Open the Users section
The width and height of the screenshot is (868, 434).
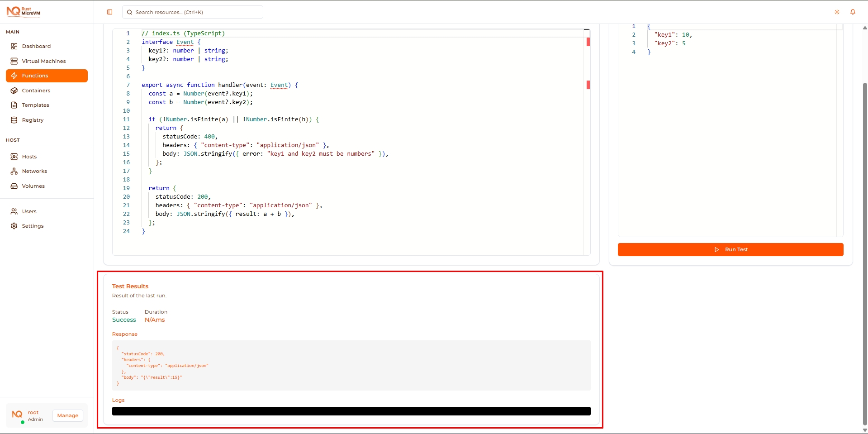pos(29,211)
